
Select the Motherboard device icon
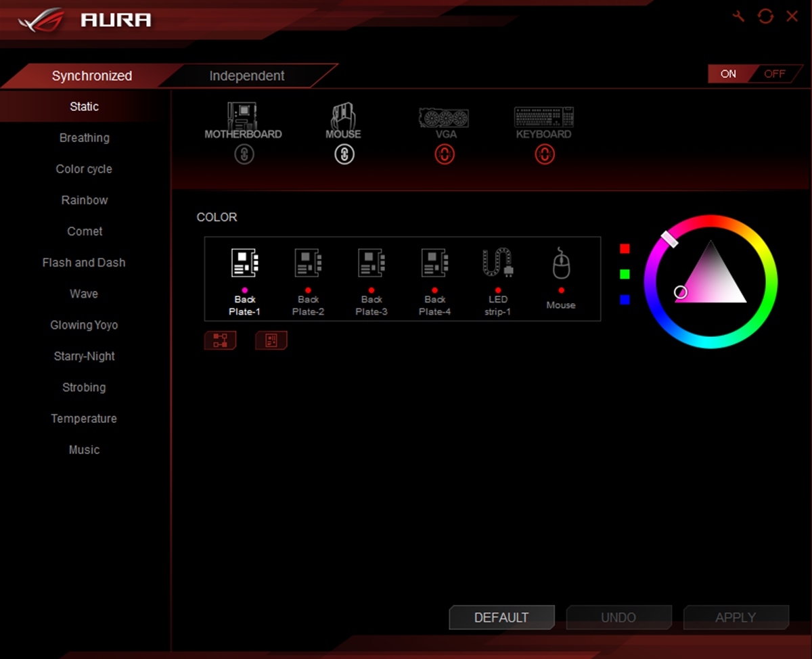click(x=244, y=116)
